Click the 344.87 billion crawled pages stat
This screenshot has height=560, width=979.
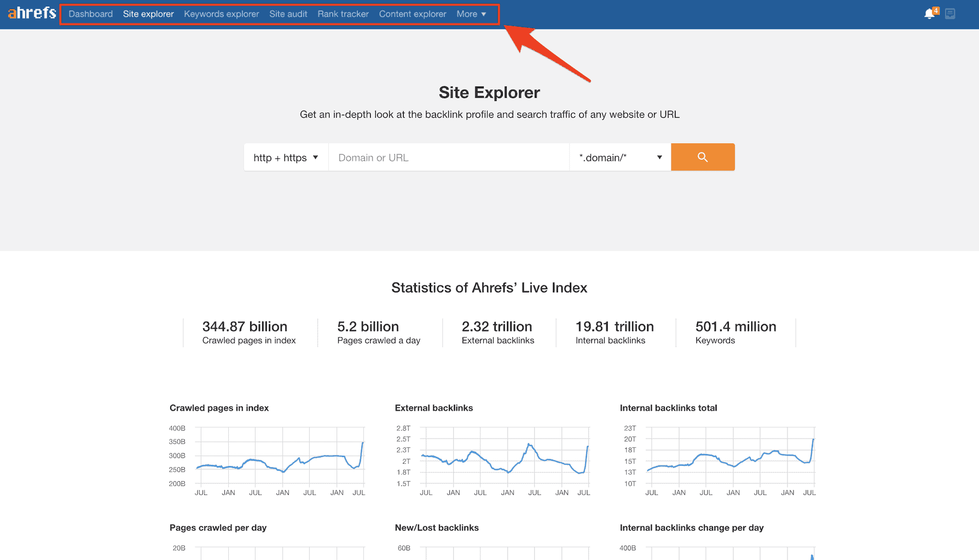click(249, 332)
